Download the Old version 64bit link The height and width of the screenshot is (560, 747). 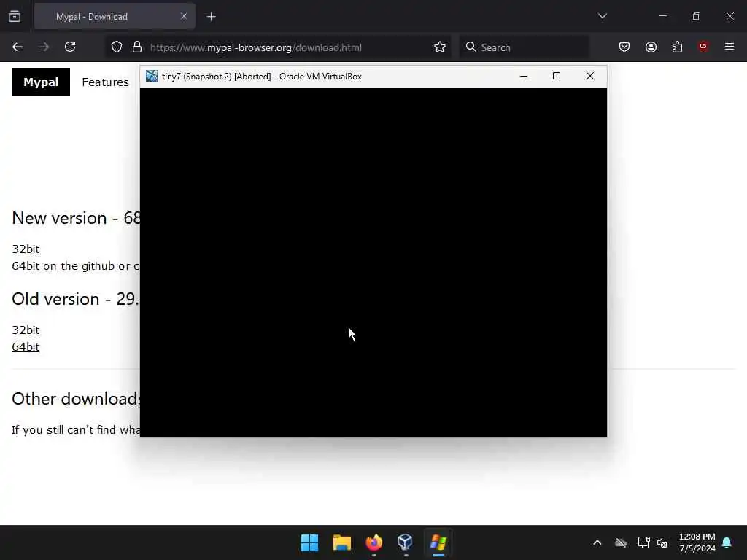26,346
